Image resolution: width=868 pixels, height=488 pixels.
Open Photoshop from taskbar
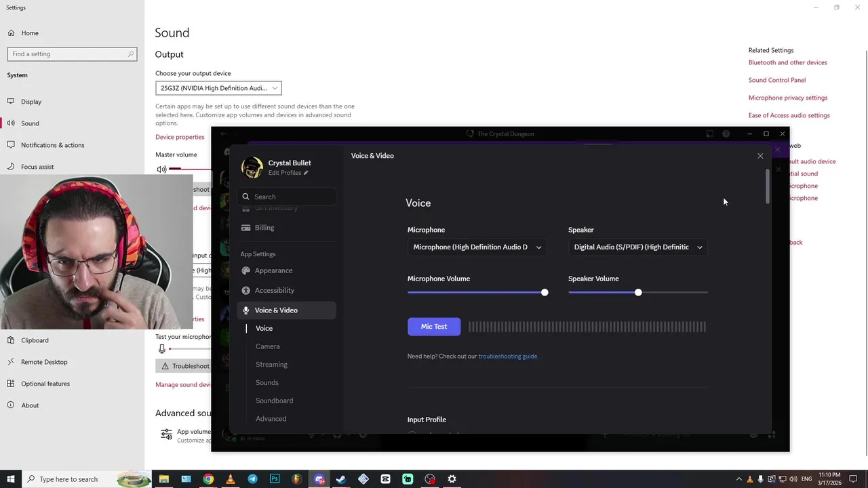tap(275, 479)
